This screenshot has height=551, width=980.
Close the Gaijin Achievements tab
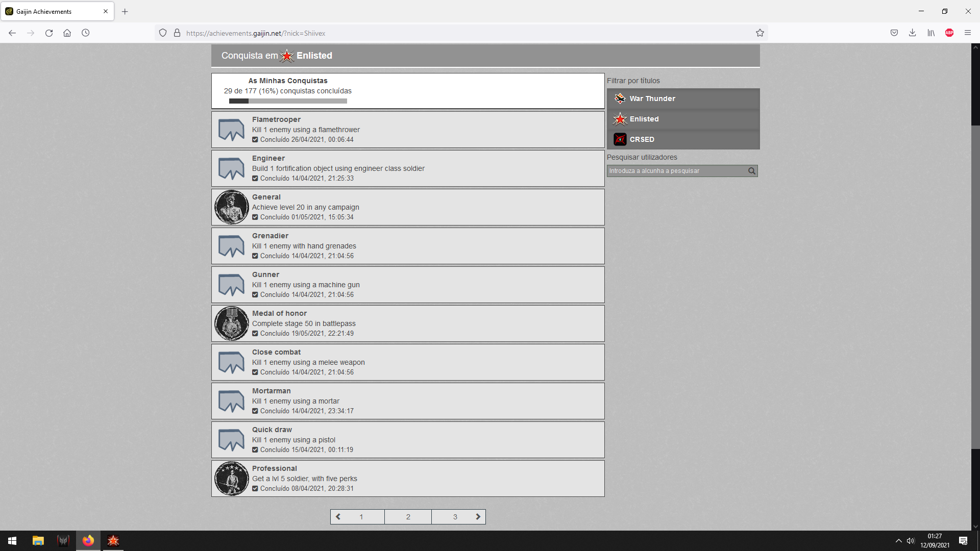(x=106, y=11)
